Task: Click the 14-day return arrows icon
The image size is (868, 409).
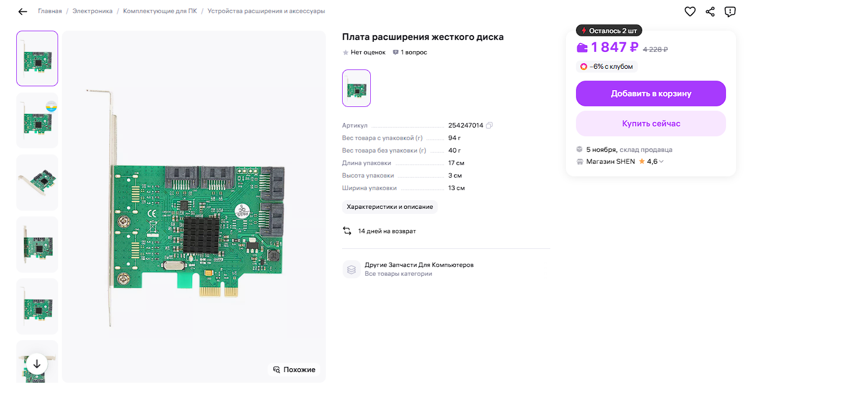Action: click(347, 231)
